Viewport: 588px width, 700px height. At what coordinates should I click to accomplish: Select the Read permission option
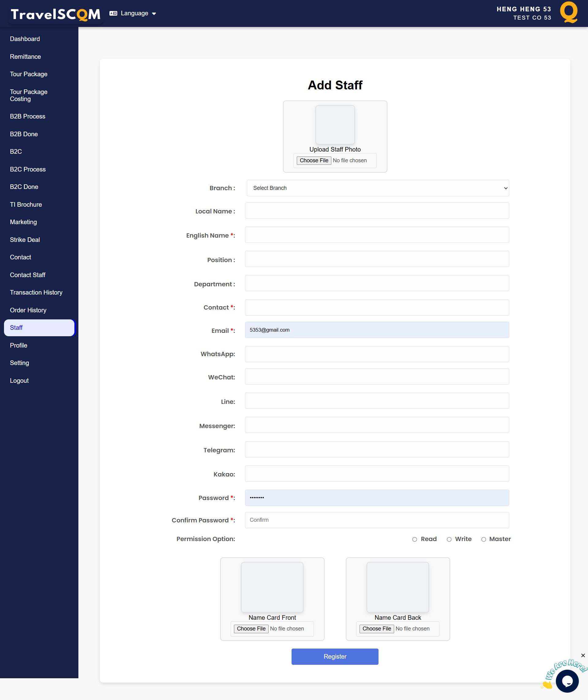(x=414, y=539)
